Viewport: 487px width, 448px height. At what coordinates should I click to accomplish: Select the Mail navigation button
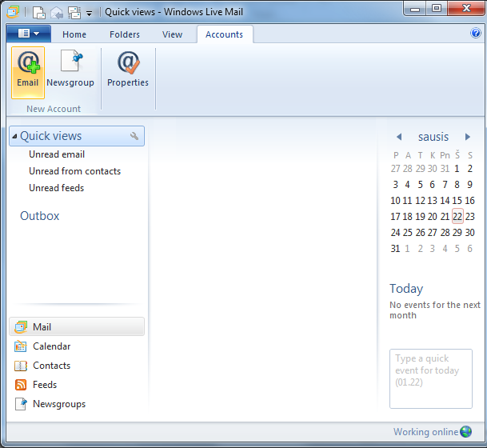click(77, 326)
